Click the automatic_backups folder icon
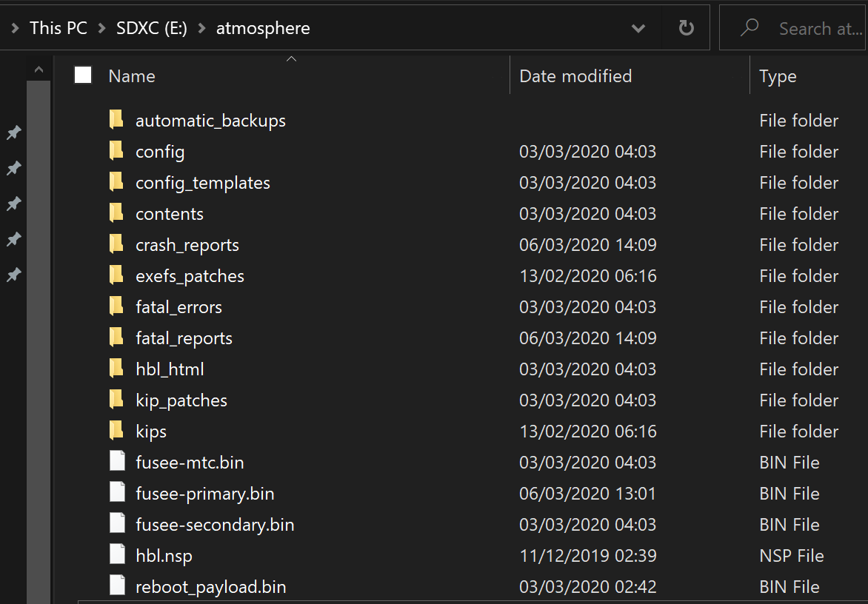This screenshot has width=868, height=604. tap(116, 119)
